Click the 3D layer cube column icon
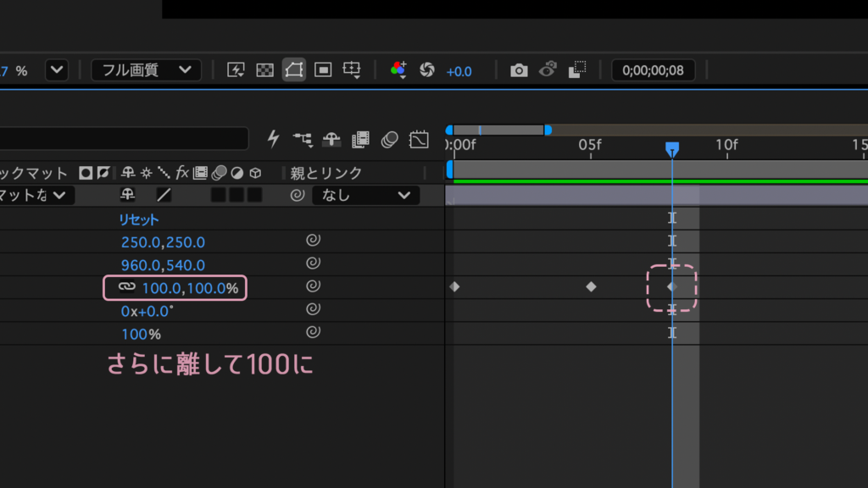 (x=255, y=173)
